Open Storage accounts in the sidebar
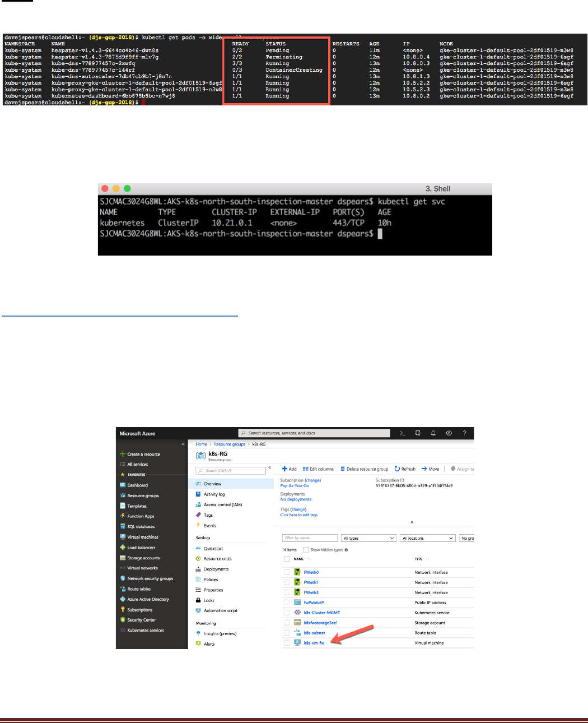 143,558
